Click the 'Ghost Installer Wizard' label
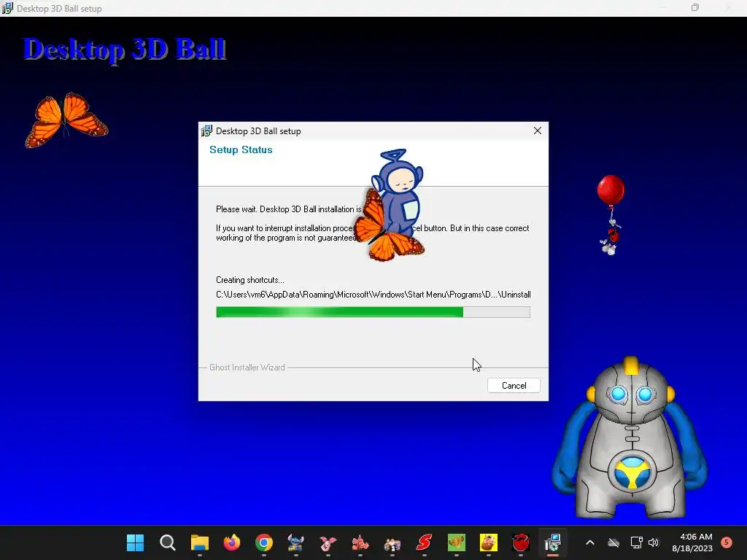Screen dimensions: 747x560 [247, 367]
